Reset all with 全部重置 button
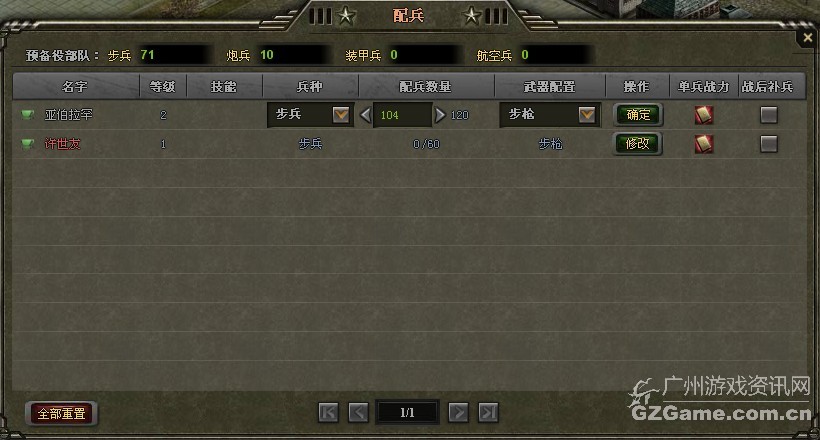Viewport: 820px width, 440px height. (x=61, y=413)
